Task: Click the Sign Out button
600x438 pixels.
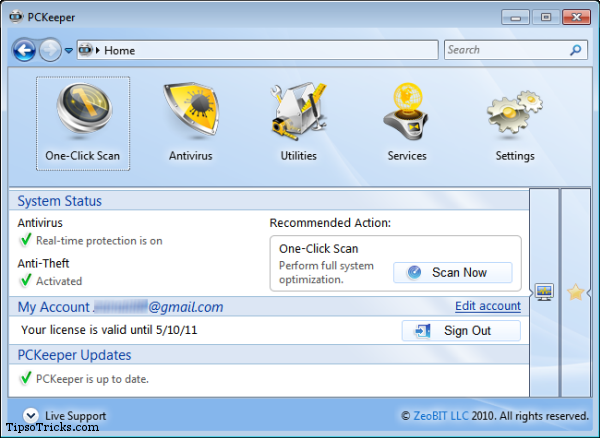Action: click(x=461, y=331)
